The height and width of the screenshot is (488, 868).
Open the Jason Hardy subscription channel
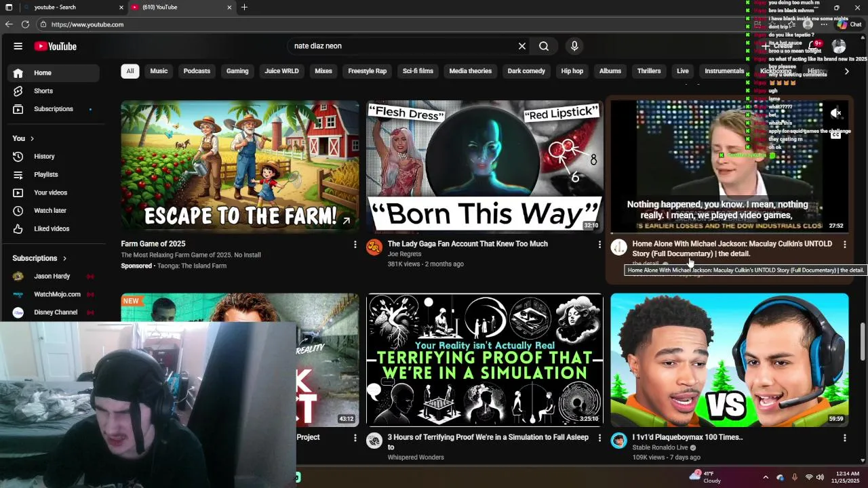coord(54,277)
